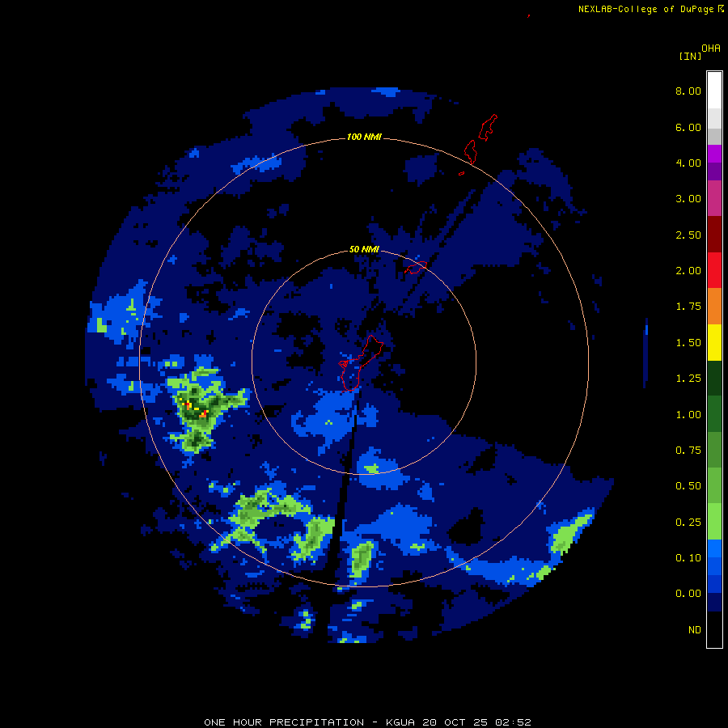Click the 2.00 legend value

coord(688,271)
